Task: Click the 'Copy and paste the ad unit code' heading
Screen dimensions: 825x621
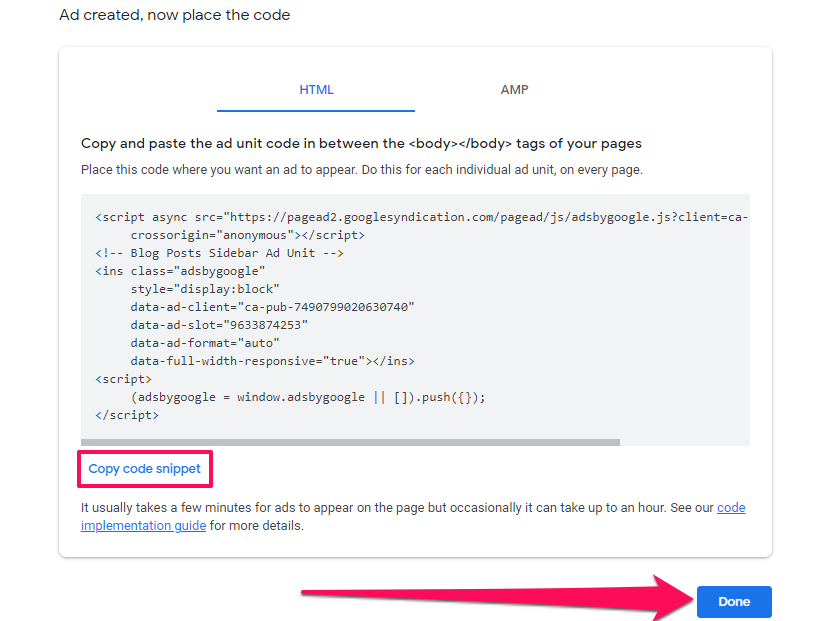Action: click(361, 144)
